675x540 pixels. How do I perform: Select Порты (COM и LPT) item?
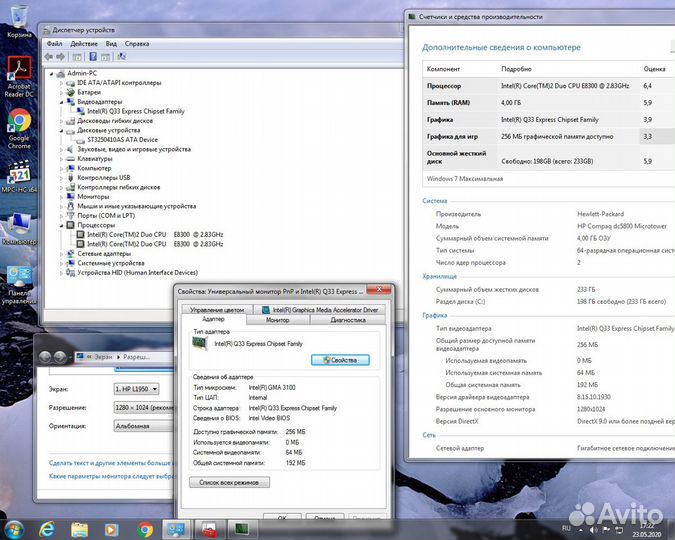coord(106,216)
